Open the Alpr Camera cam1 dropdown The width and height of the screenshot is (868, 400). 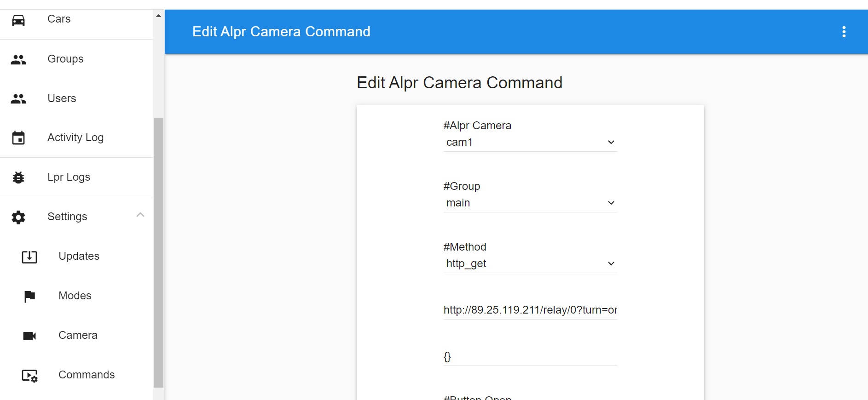pyautogui.click(x=530, y=142)
